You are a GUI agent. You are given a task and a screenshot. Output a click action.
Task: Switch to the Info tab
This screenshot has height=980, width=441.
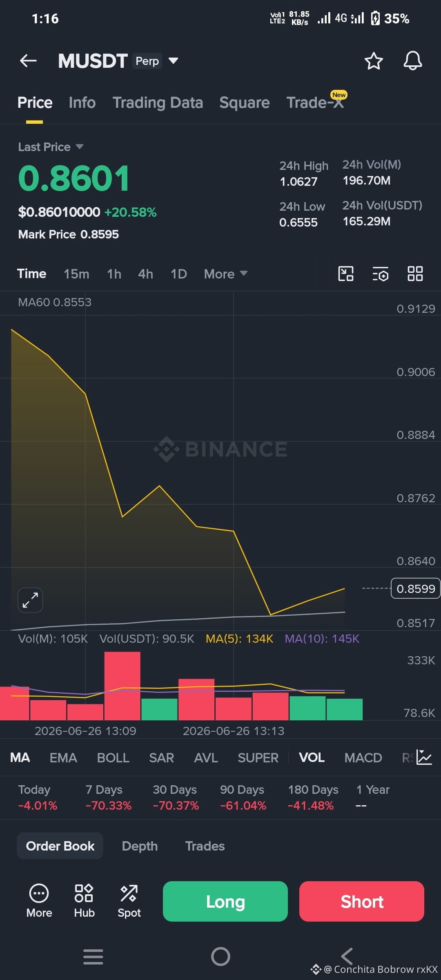pyautogui.click(x=82, y=102)
